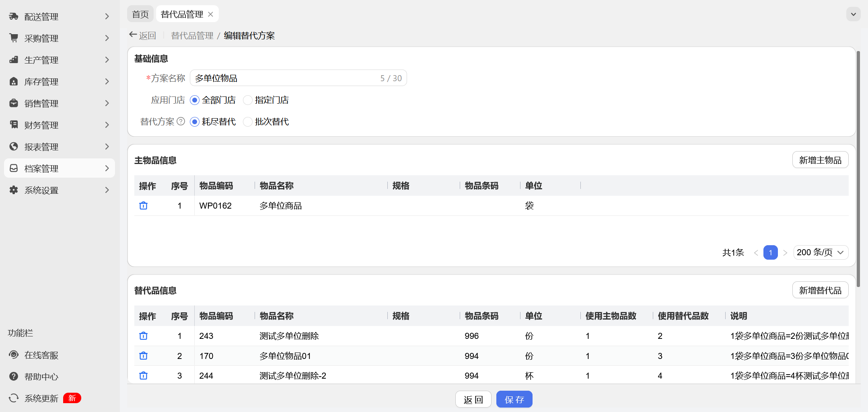Click the 返回 link in the breadcrumb bar

(x=148, y=35)
